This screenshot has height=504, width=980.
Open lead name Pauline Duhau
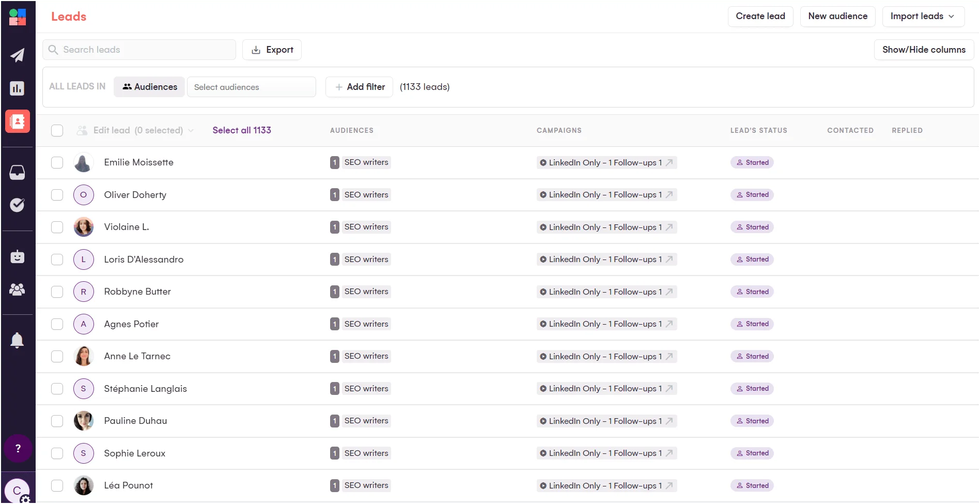(x=135, y=421)
